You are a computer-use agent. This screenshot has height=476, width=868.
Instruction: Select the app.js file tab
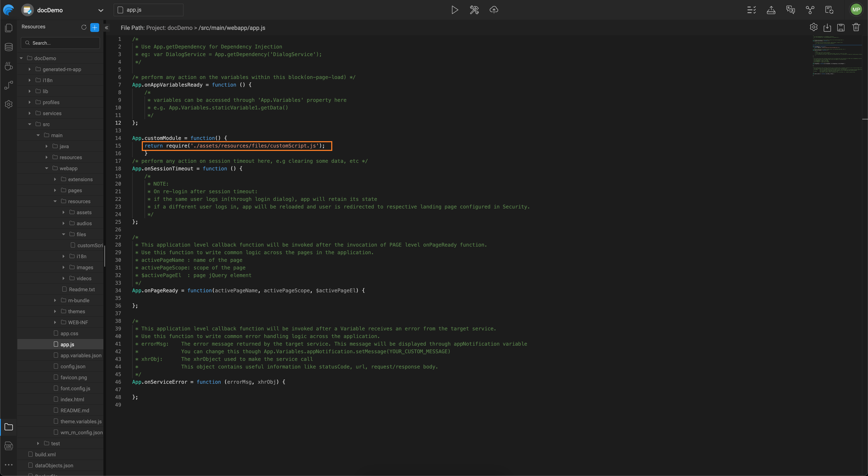pos(148,10)
